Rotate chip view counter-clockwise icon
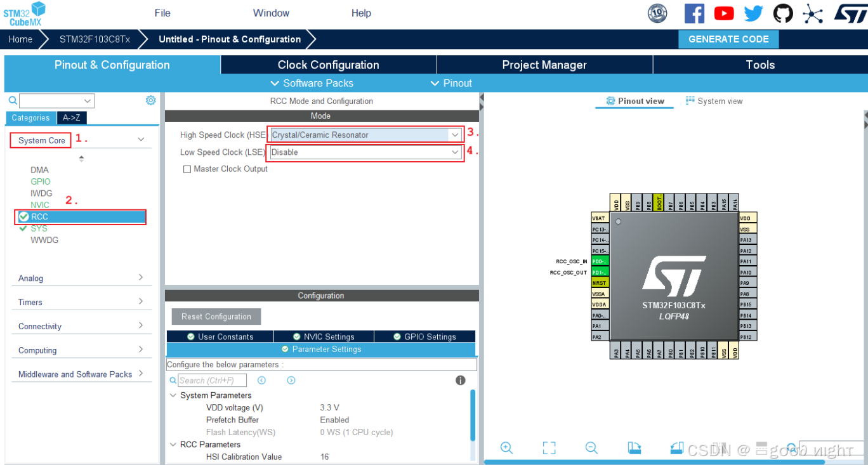 click(676, 448)
